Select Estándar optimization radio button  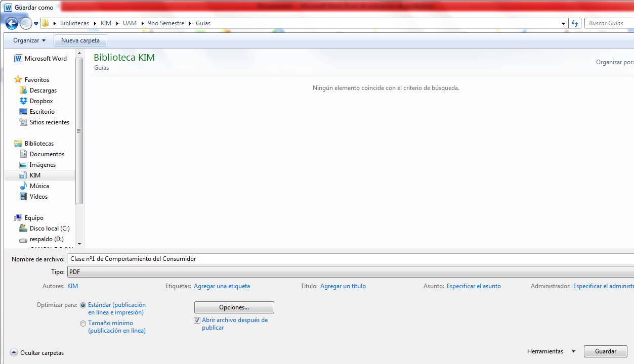tap(83, 305)
